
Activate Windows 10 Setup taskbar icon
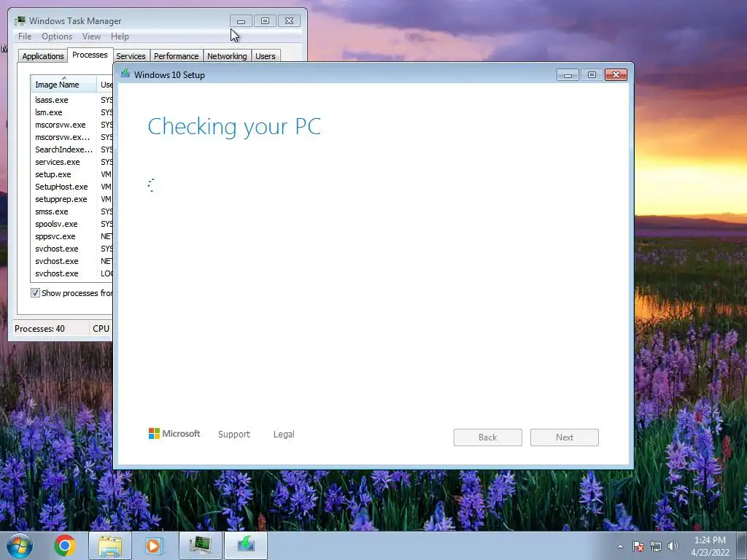(x=246, y=545)
